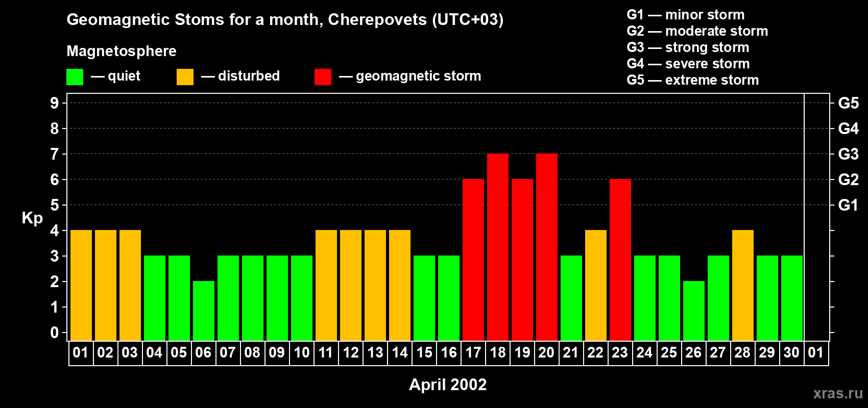Click the xras.ru watermark link
Screen dimensions: 868x408
(838, 393)
